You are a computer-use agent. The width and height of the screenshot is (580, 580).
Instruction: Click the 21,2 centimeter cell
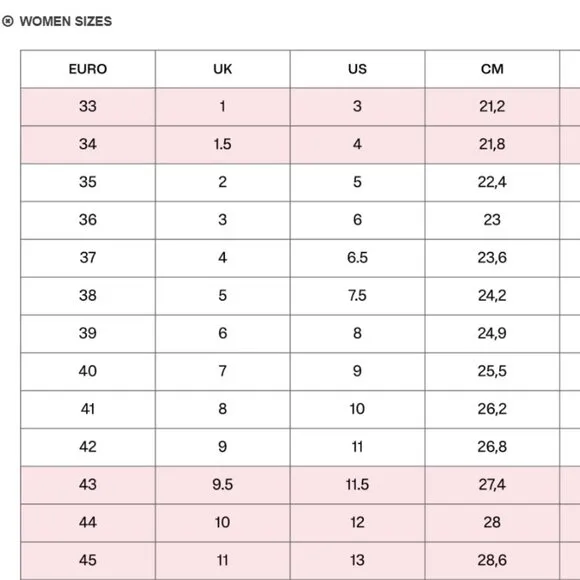(x=492, y=107)
